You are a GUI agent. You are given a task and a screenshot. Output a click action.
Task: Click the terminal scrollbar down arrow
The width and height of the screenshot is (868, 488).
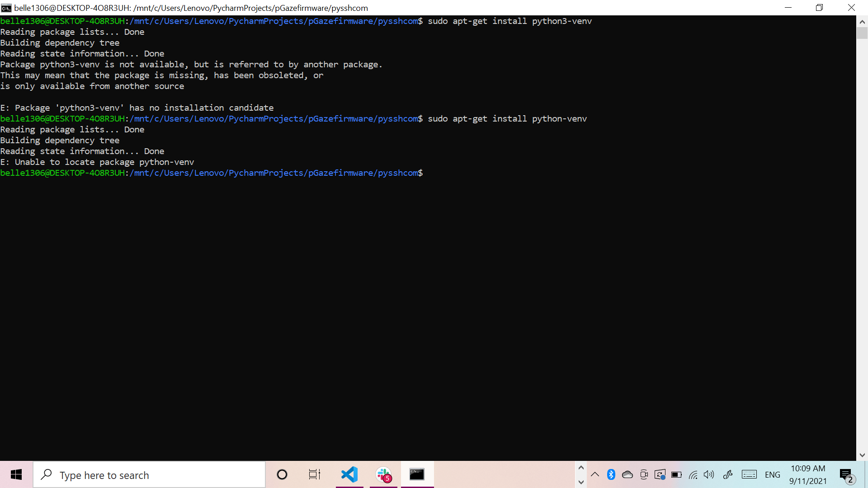tap(862, 455)
